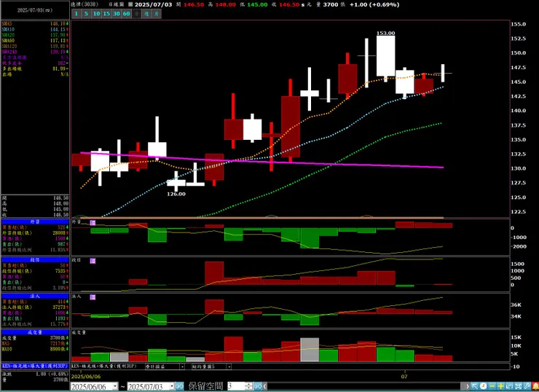This screenshot has height=392, width=539.
Task: Select the daily (日) timeframe tab
Action: click(137, 14)
